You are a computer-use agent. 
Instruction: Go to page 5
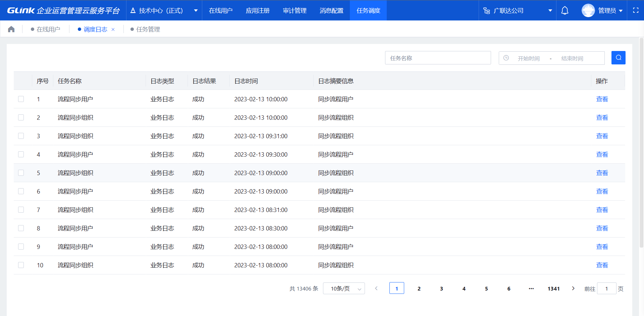[486, 288]
